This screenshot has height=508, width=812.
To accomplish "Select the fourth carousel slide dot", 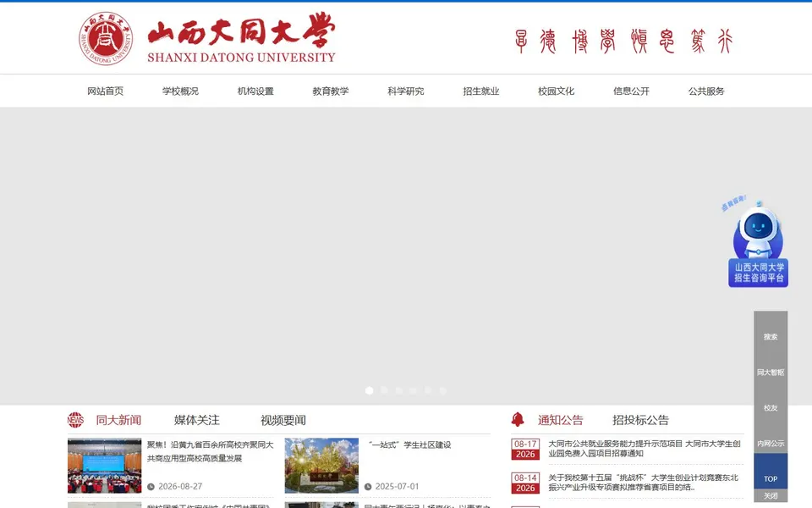I will point(414,390).
